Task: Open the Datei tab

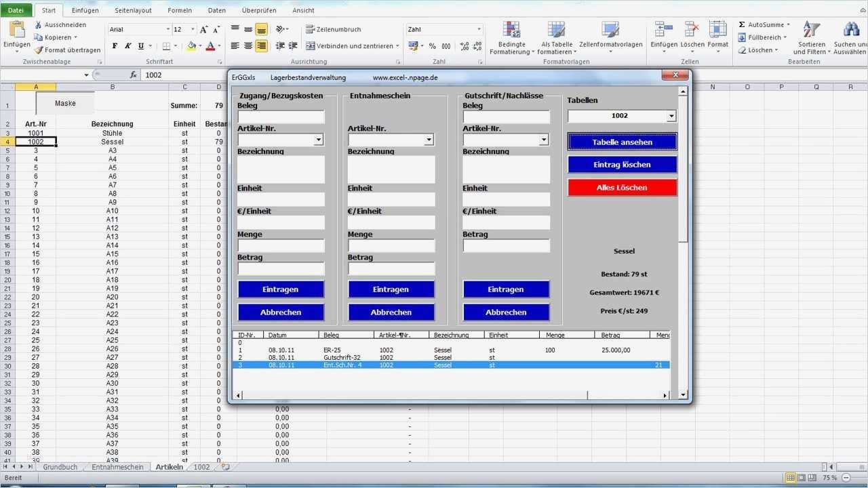Action: click(x=16, y=10)
